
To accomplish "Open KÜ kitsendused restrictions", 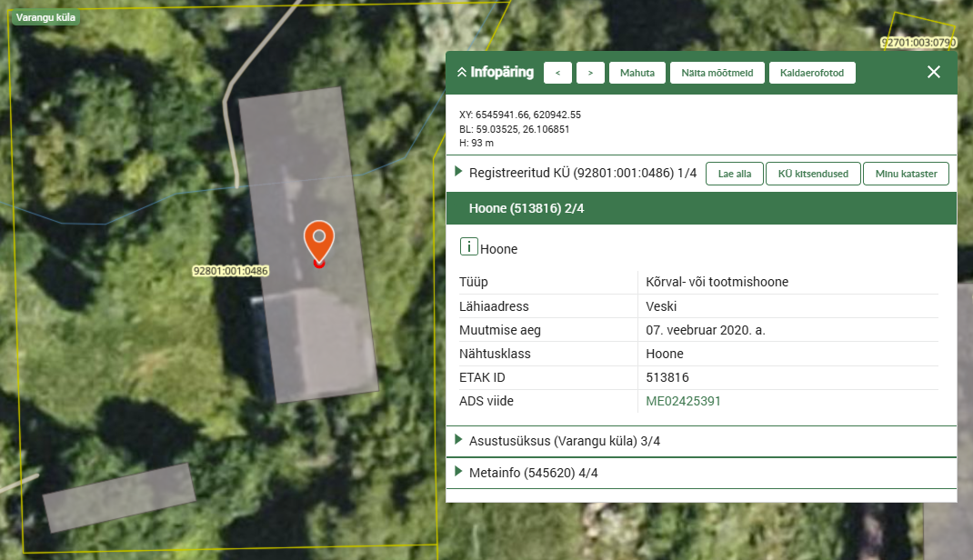I will pyautogui.click(x=813, y=174).
